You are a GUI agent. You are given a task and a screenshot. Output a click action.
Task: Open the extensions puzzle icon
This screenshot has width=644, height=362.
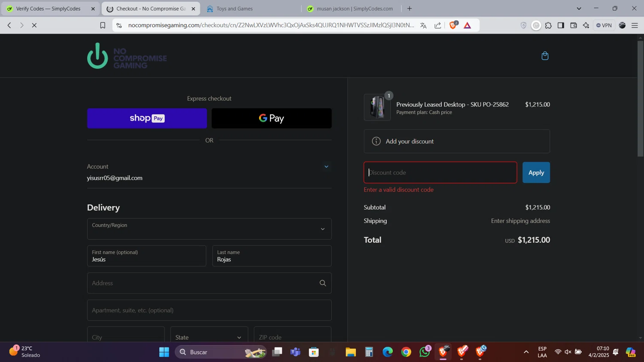[x=548, y=25]
